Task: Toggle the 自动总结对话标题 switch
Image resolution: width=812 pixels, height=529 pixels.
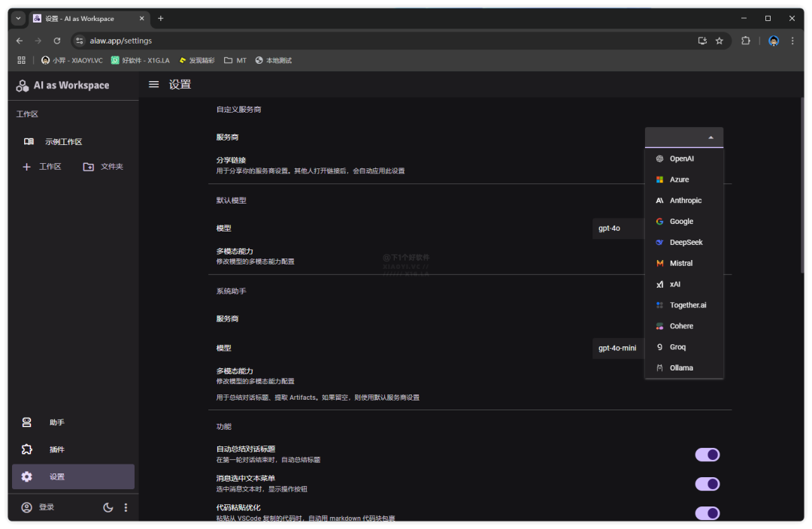Action: click(707, 455)
